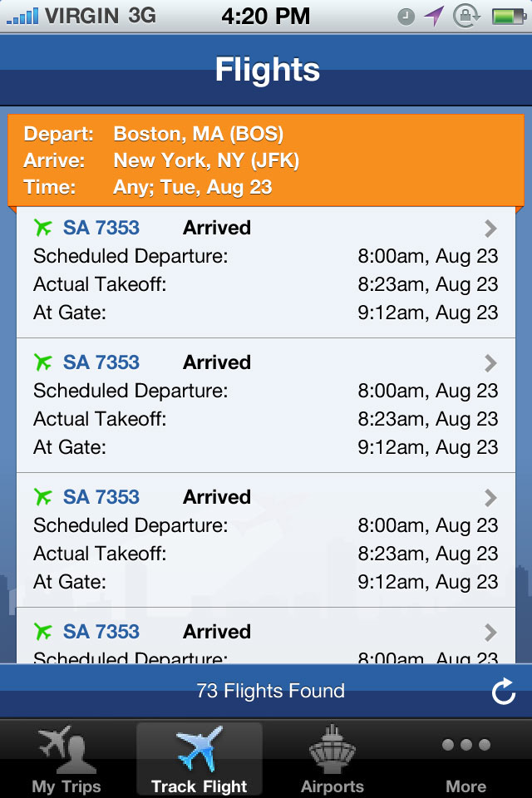Select the Track Flight tab

(199, 760)
